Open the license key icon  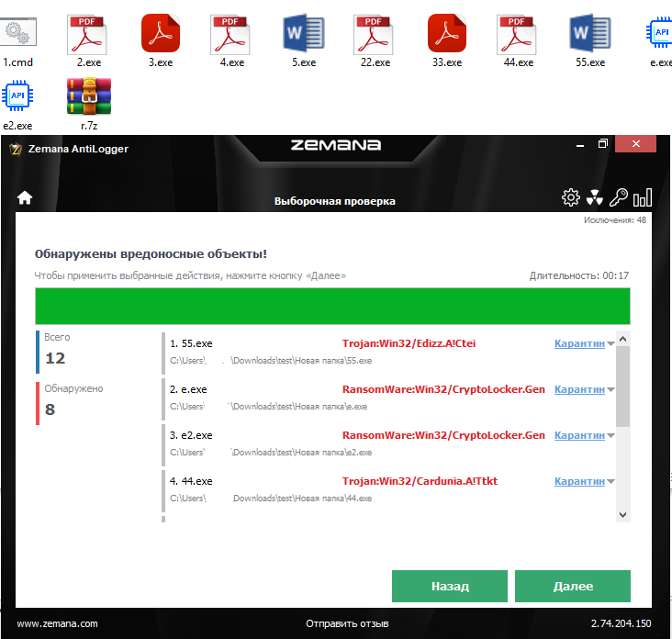click(619, 197)
